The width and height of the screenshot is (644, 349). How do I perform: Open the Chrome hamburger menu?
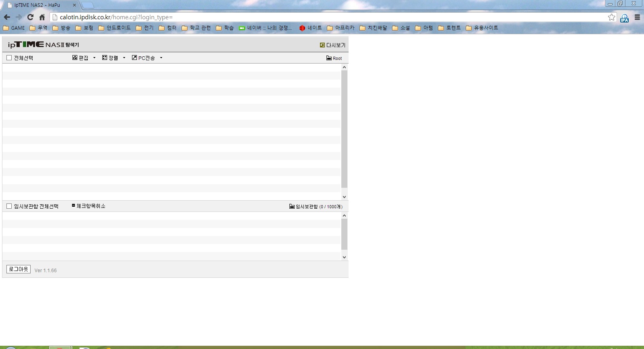click(637, 17)
